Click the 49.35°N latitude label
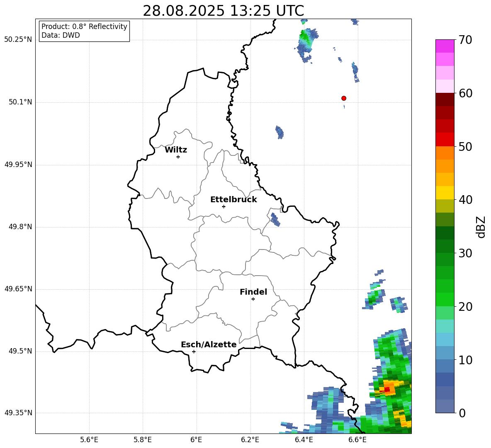Image resolution: width=491 pixels, height=448 pixels. [x=18, y=413]
